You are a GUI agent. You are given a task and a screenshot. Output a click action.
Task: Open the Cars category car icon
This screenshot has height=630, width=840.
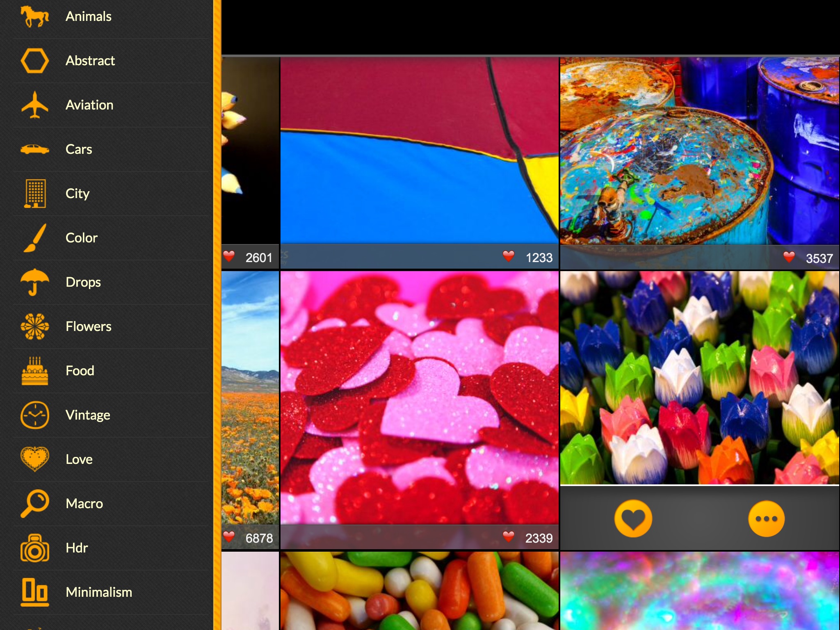[x=34, y=149]
